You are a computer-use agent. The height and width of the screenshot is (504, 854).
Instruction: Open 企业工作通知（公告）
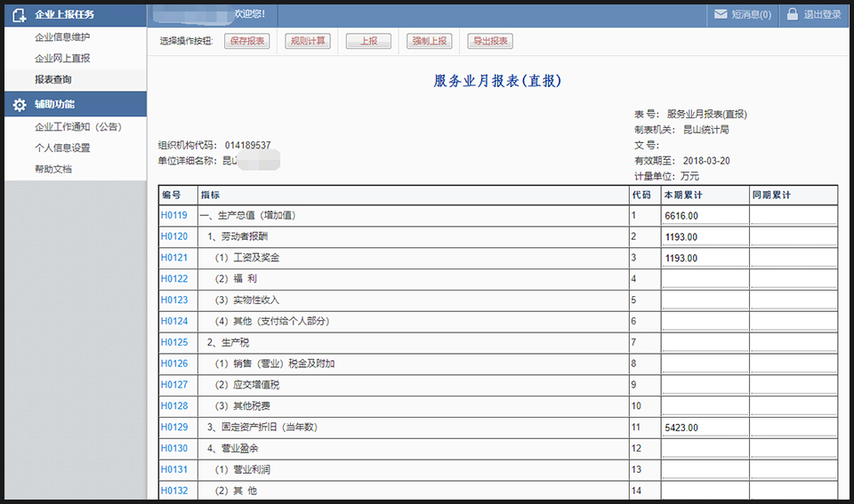tap(77, 127)
